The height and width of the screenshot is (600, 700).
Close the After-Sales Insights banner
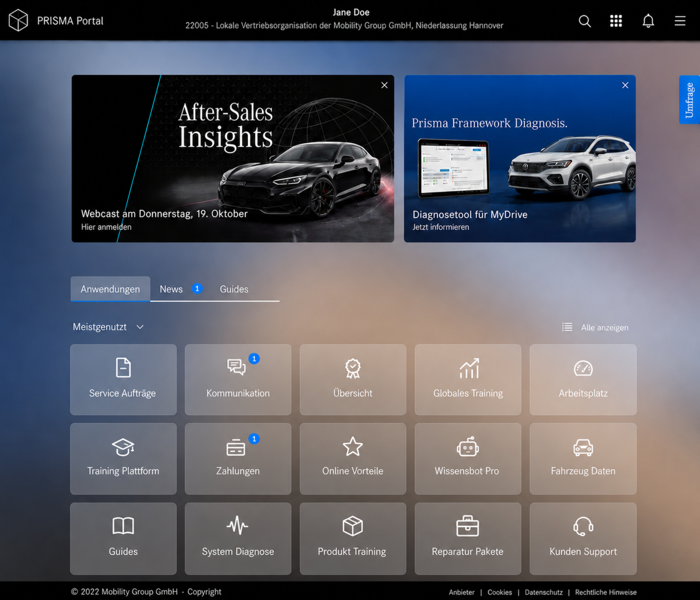384,85
